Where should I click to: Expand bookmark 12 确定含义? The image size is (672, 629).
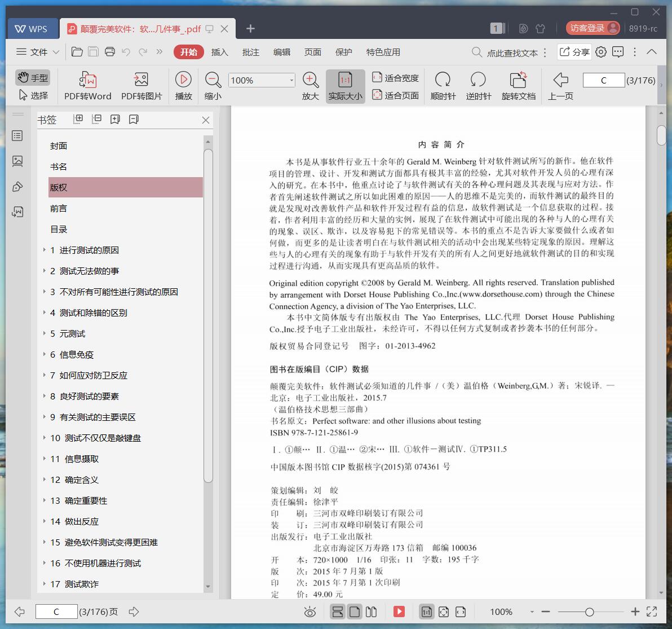point(44,480)
